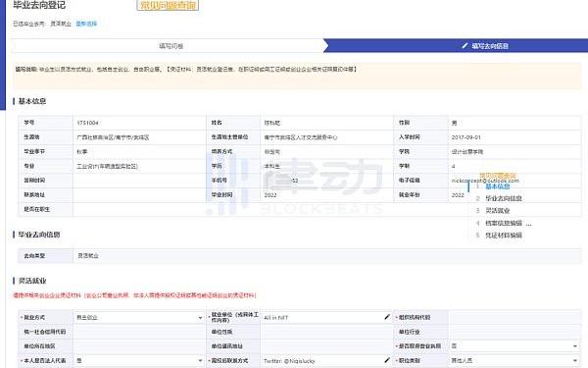The height and width of the screenshot is (368, 588).
Task: Click the 常见问题查询 button at top
Action: (168, 5)
